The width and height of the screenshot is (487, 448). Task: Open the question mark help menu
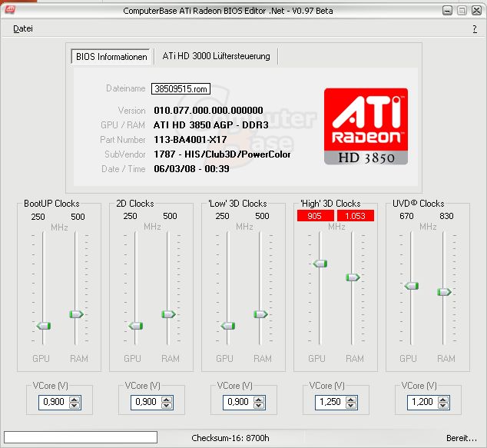pyautogui.click(x=475, y=29)
